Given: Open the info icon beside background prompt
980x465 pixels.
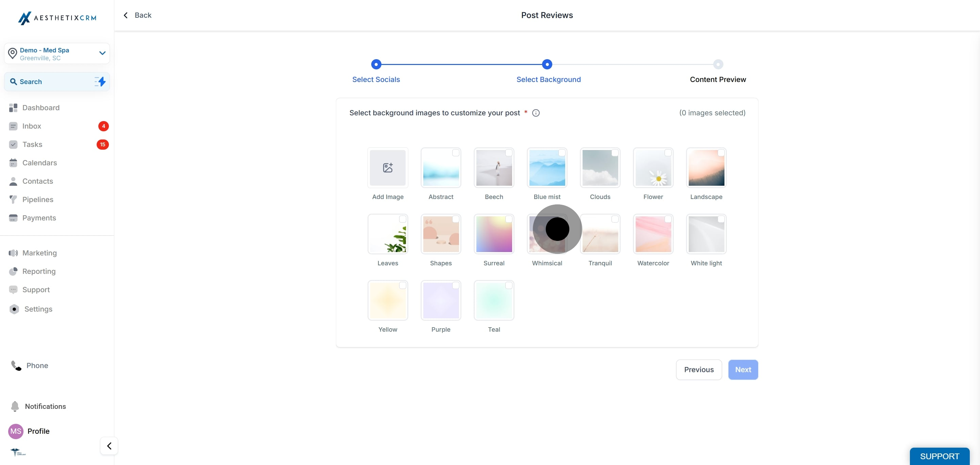Looking at the screenshot, I should click(x=536, y=113).
